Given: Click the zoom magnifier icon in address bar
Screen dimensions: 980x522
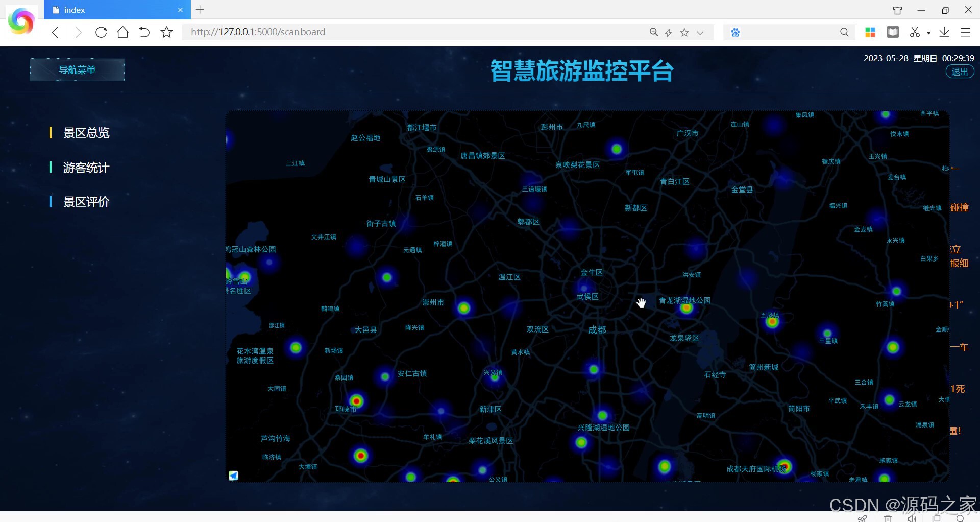Looking at the screenshot, I should click(653, 32).
